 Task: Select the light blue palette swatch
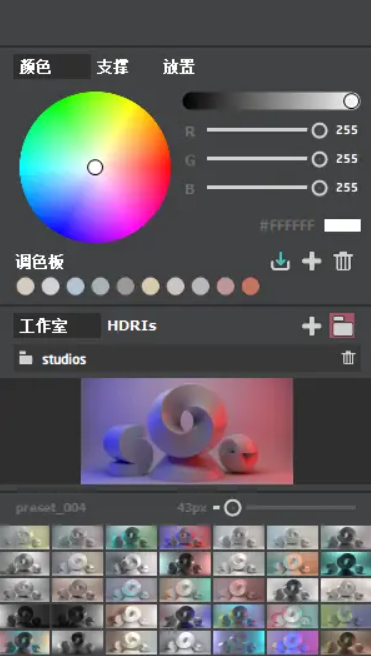(76, 287)
